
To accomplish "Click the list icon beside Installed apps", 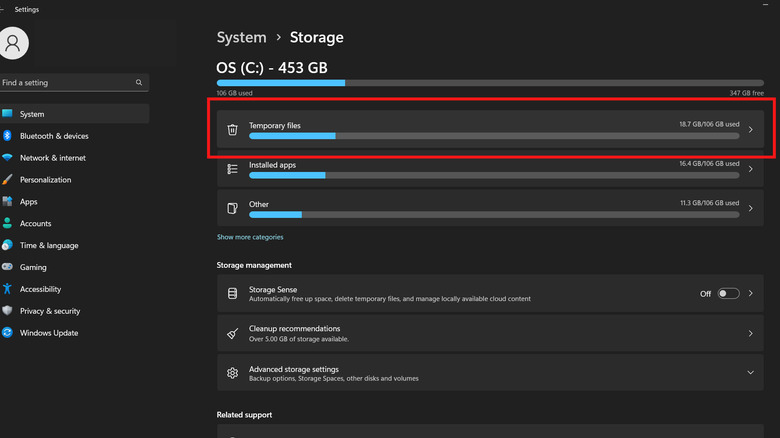I will 232,169.
